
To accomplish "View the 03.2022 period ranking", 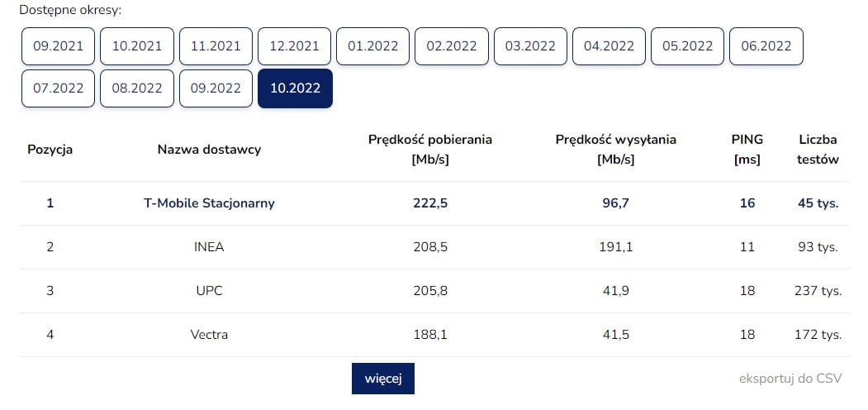I will 530,46.
